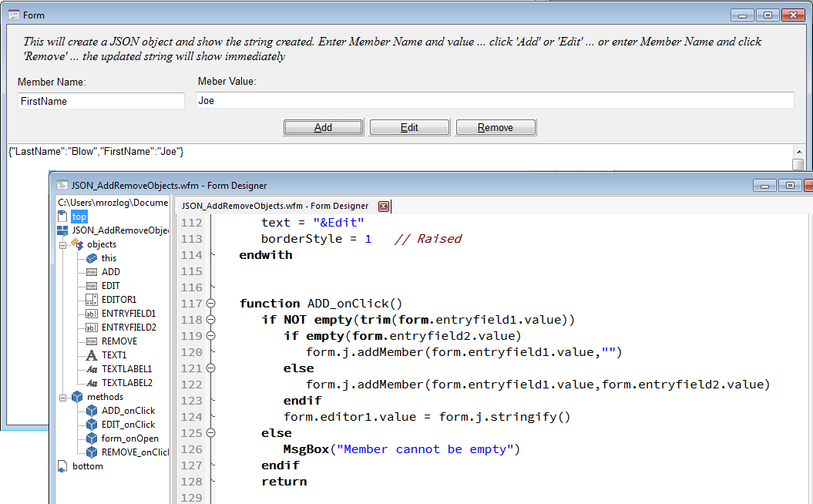Screen dimensions: 813x504
Task: Click the Form window title text
Action: click(34, 15)
